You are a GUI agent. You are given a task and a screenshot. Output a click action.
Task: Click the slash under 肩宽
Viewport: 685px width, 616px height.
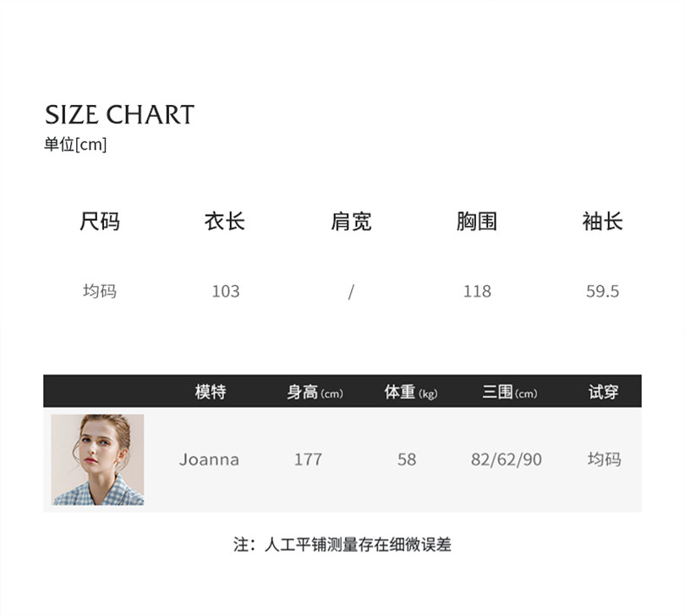pos(351,291)
